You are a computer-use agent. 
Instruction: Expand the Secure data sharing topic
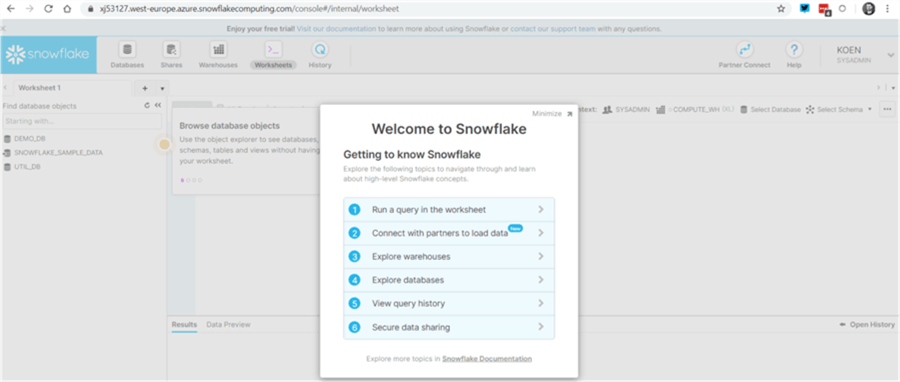point(449,328)
